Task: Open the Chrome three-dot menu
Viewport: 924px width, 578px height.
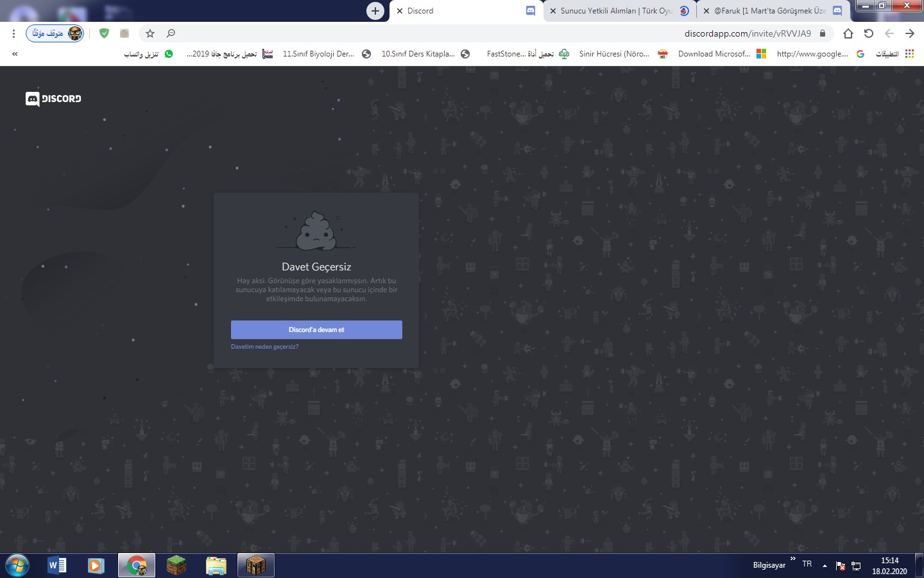Action: tap(13, 33)
